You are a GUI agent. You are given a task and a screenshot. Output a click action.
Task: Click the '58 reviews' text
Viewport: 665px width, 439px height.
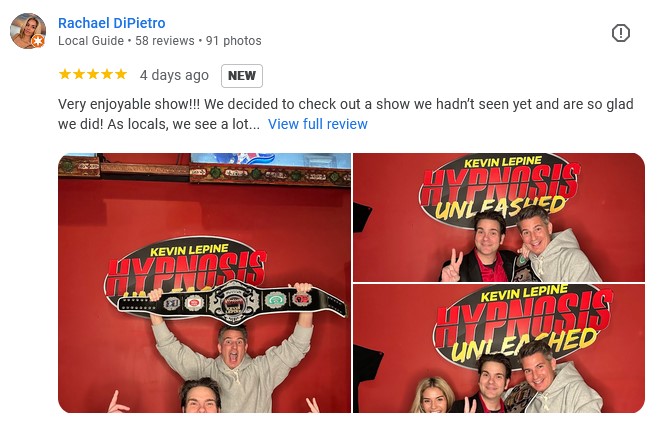(165, 41)
